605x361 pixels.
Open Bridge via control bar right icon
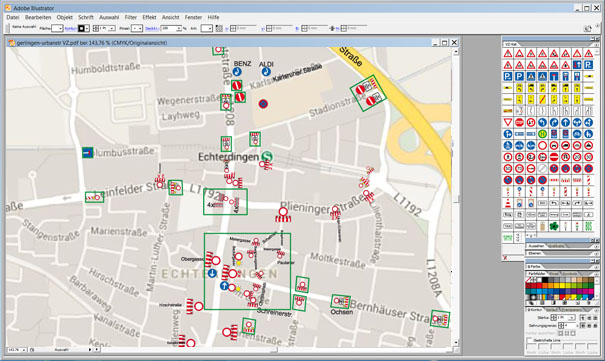pyautogui.click(x=587, y=28)
